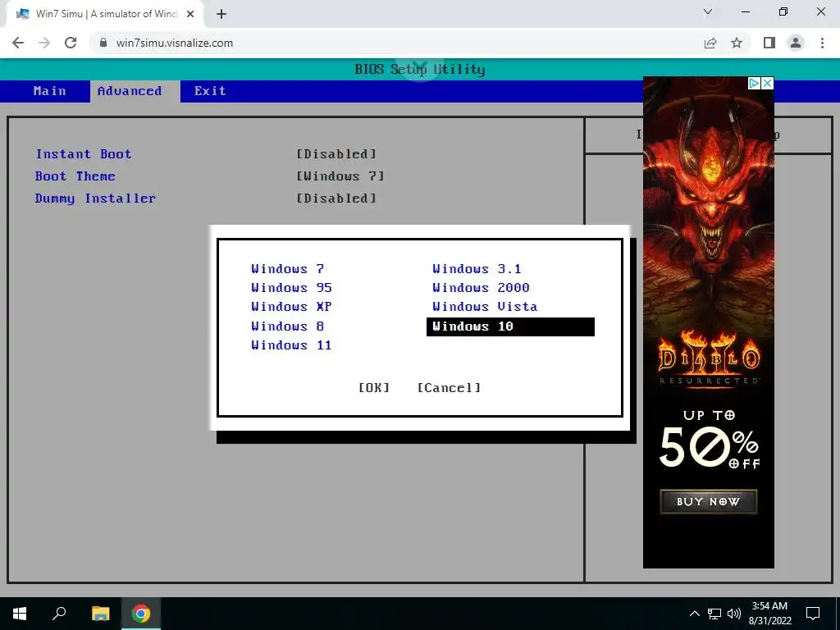Close the Diablo advertisement
Screen dimensions: 840x630
768,83
